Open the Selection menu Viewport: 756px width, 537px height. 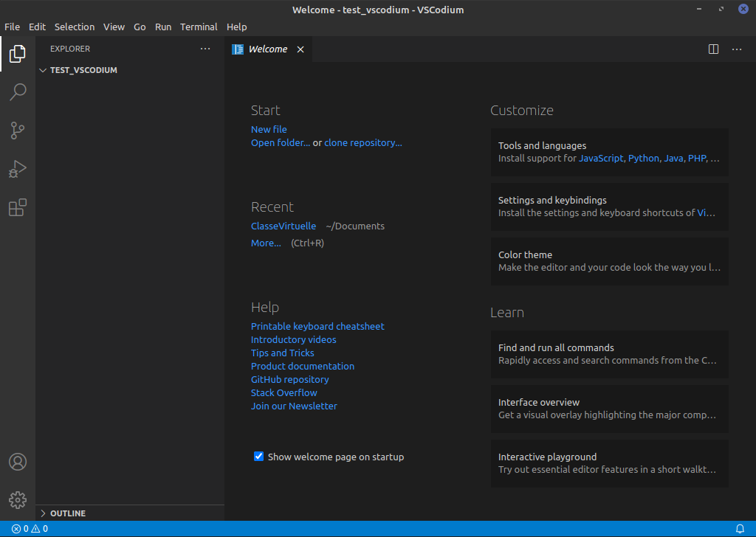pos(75,27)
